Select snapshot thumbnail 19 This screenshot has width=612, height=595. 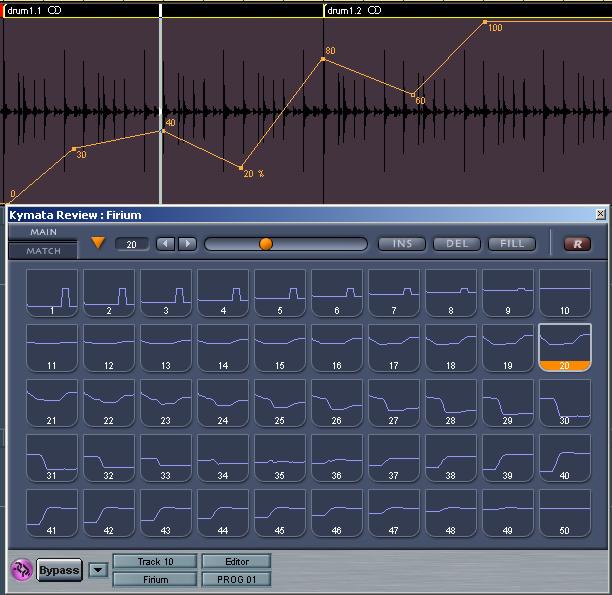(x=508, y=347)
